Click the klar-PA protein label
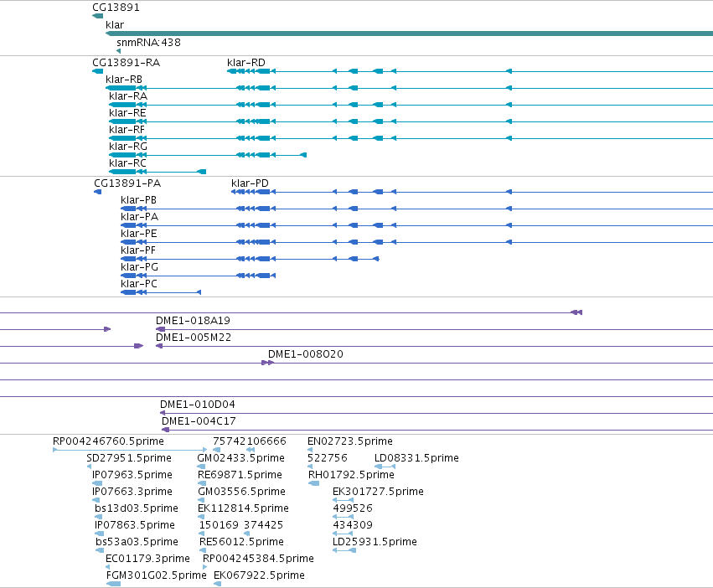Viewport: 713px width, 588px height. point(140,217)
